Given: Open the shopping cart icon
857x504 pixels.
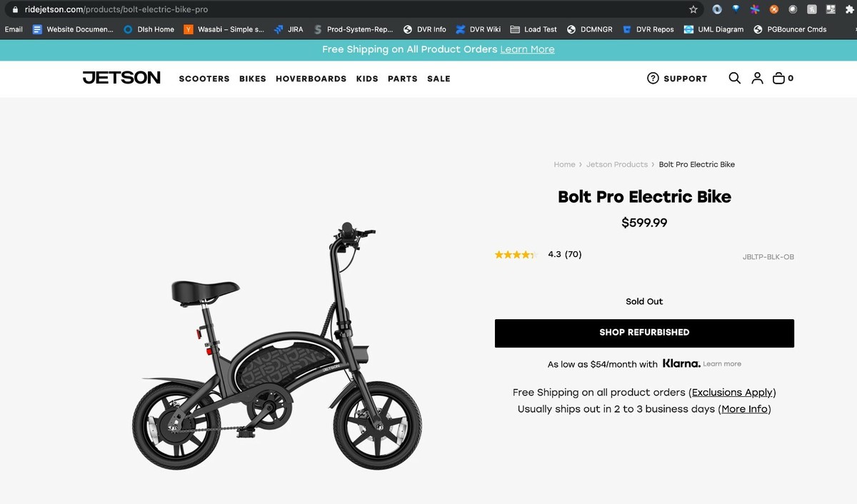Looking at the screenshot, I should (780, 79).
